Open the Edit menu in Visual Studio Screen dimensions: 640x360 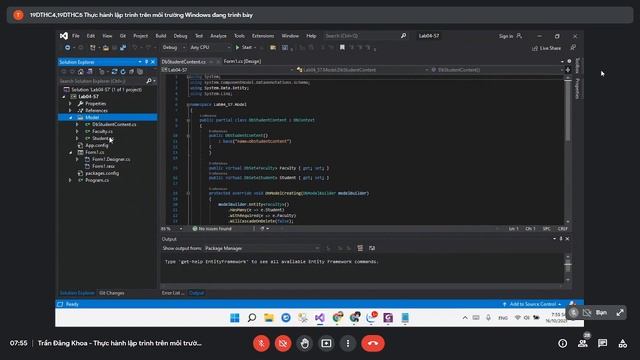pyautogui.click(x=91, y=36)
